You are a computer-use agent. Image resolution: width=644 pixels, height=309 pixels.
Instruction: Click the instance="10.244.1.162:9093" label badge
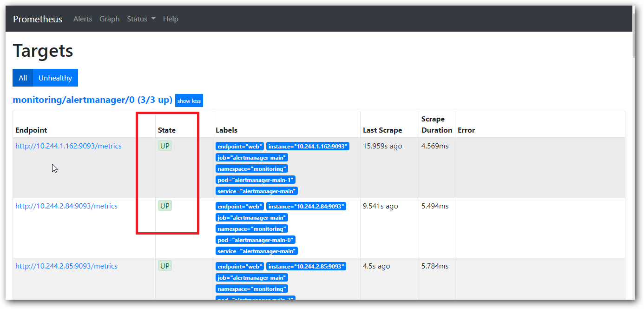[307, 147]
